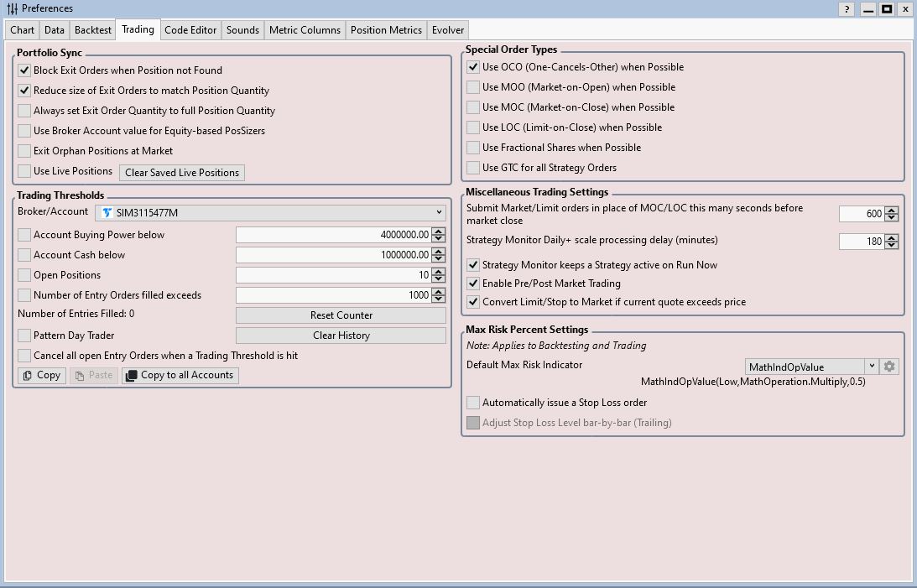Click the gear icon beside MathIndOpValue
This screenshot has height=588, width=917.
(x=889, y=367)
